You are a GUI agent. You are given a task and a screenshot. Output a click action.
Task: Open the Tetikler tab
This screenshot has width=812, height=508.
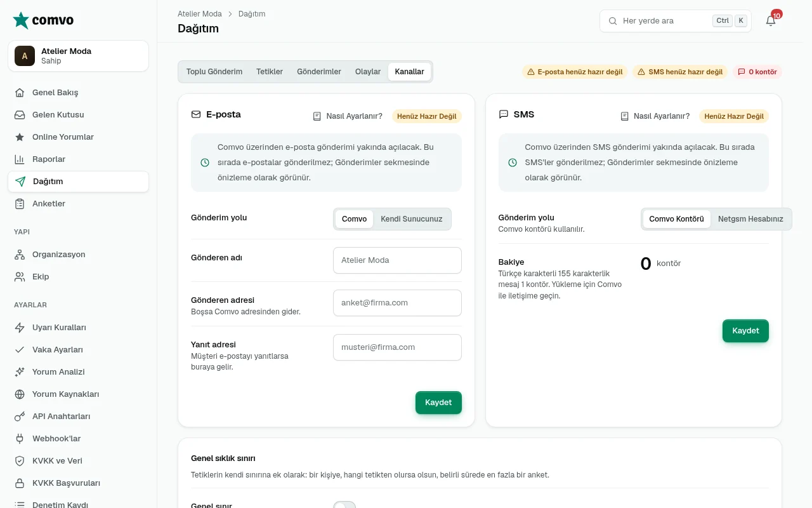coord(270,72)
